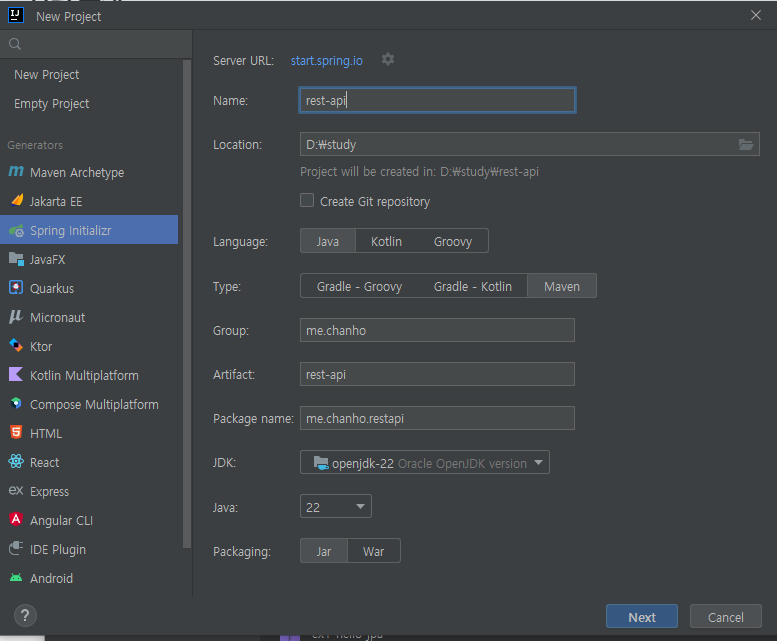Select Java as the language
This screenshot has height=641, width=777.
click(x=328, y=241)
